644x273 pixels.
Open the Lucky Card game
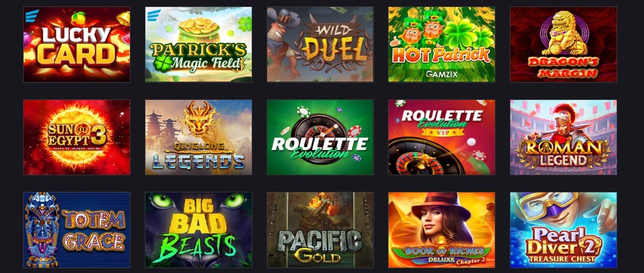tap(77, 44)
